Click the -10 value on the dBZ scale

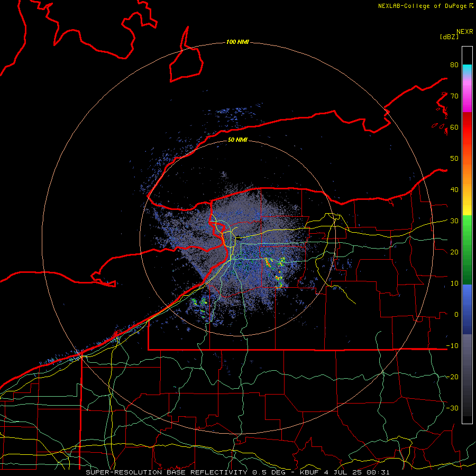[452, 346]
